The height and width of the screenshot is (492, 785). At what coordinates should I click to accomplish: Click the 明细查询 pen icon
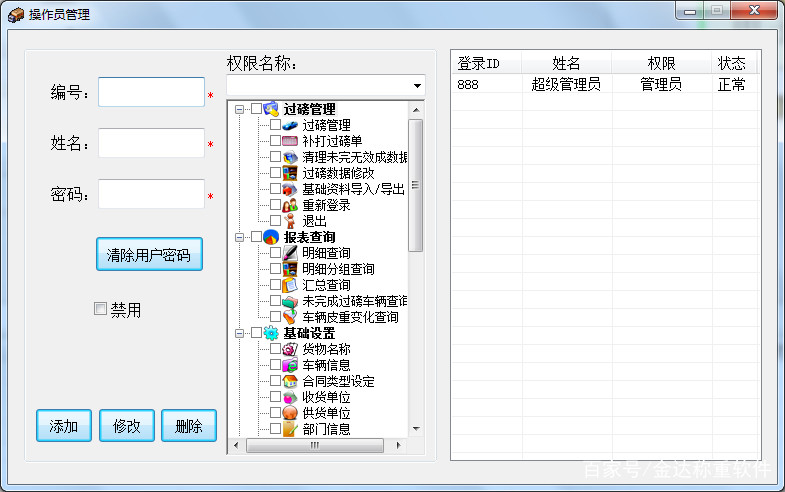point(290,253)
